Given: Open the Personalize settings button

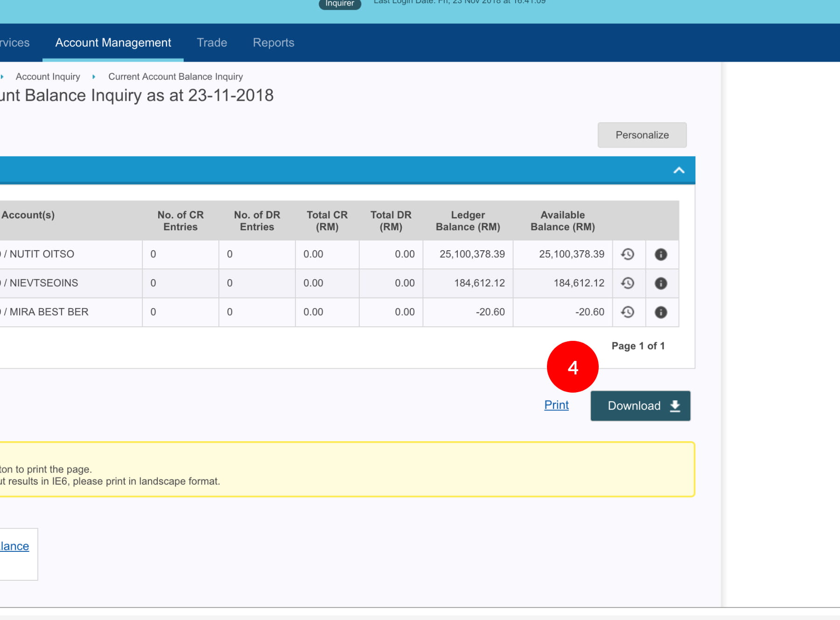Looking at the screenshot, I should [x=642, y=135].
